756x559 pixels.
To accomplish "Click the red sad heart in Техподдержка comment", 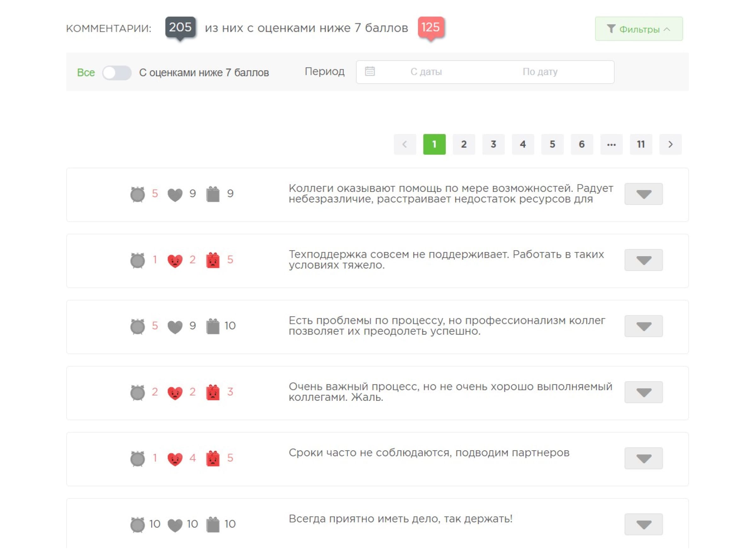I will [x=175, y=261].
